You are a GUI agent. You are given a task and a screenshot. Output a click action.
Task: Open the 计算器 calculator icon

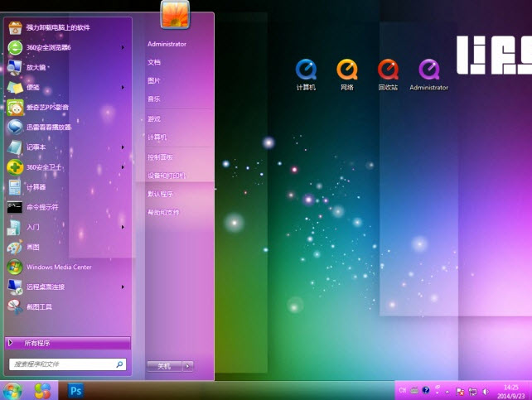tap(15, 187)
